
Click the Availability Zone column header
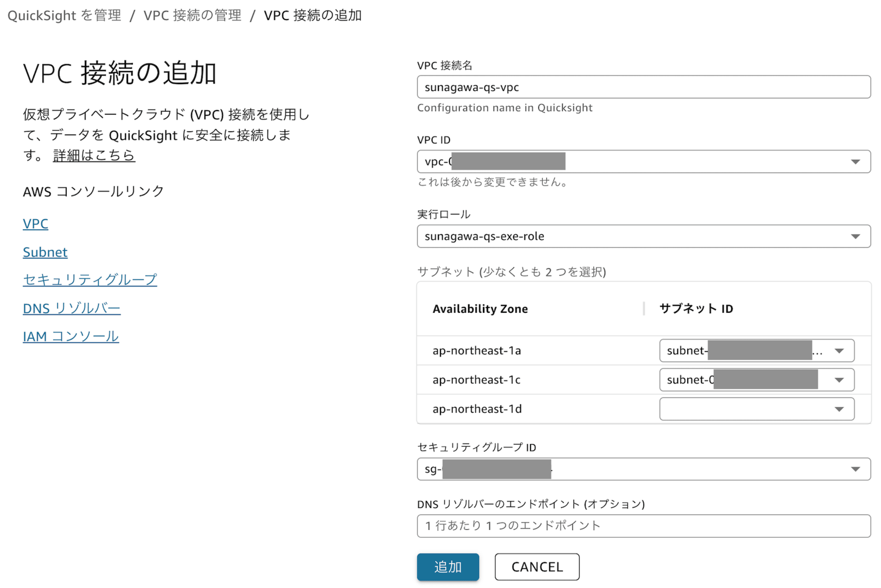pyautogui.click(x=480, y=309)
